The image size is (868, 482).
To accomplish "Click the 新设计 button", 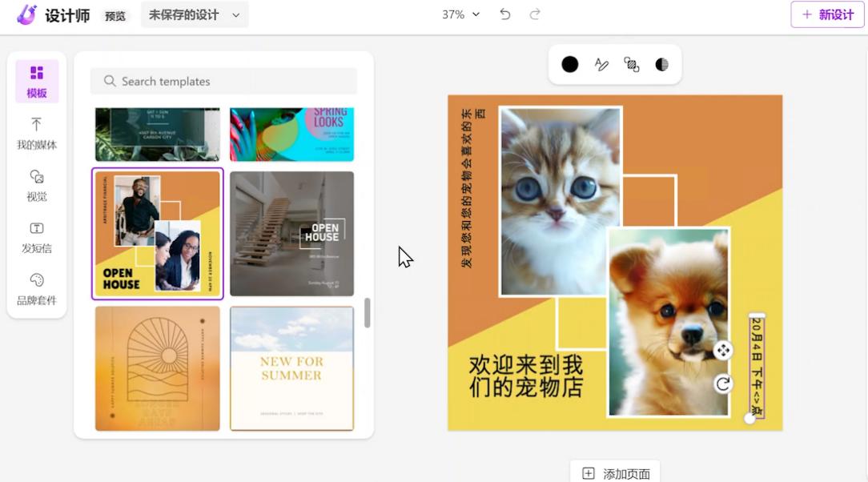I will click(x=826, y=14).
